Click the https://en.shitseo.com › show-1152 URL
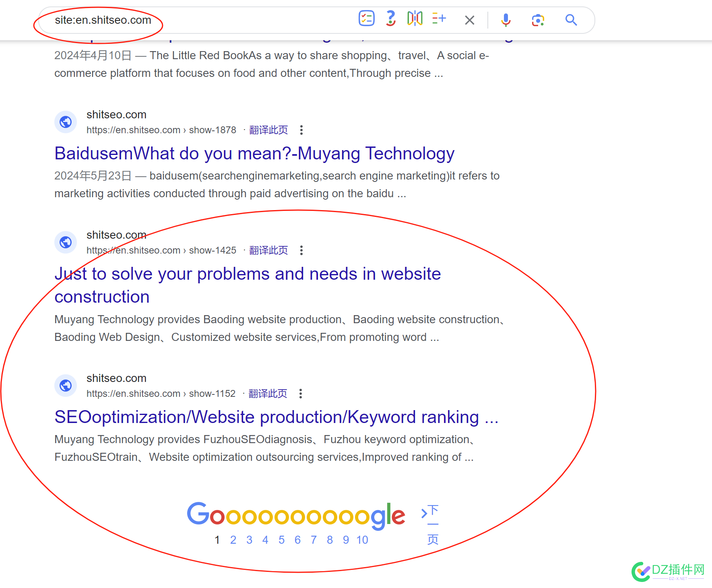The image size is (712, 588). click(x=161, y=394)
